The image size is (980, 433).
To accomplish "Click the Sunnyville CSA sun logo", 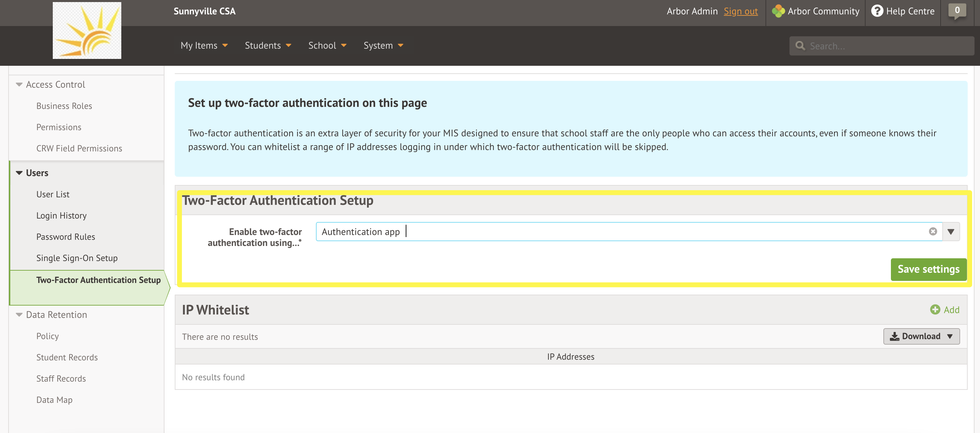I will tap(87, 30).
